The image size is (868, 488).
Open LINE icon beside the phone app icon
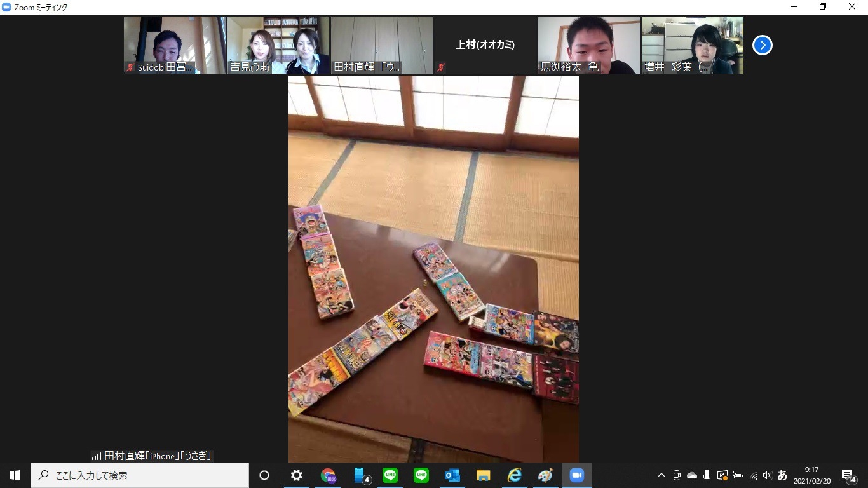click(390, 475)
